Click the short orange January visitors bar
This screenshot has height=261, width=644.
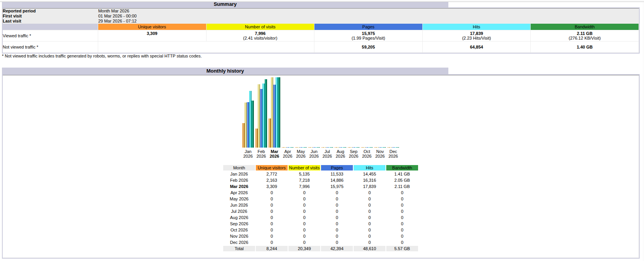coord(243,135)
